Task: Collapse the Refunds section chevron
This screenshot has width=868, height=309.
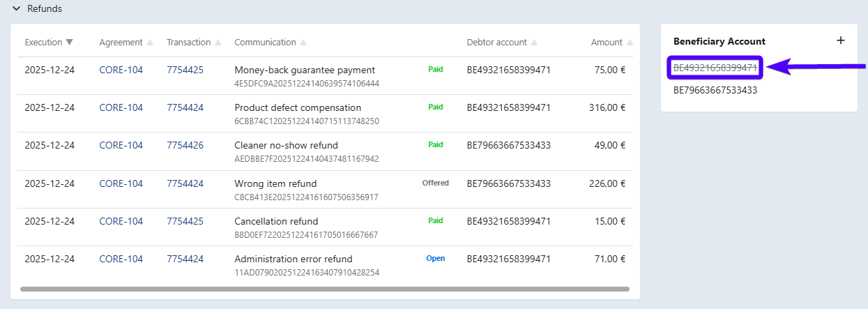Action: click(x=16, y=9)
